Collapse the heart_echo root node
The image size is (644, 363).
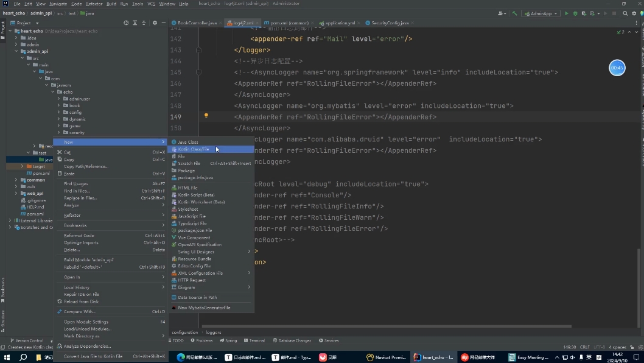[10, 31]
